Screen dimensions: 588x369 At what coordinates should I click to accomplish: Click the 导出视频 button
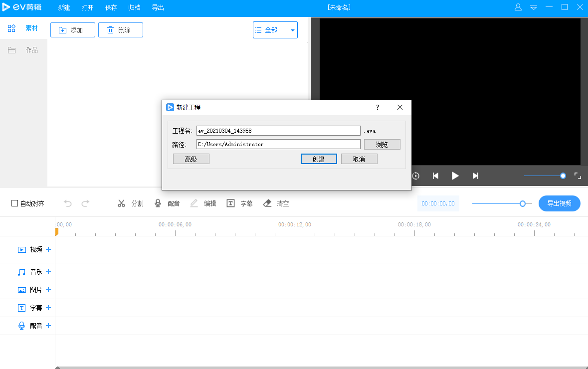coord(559,203)
